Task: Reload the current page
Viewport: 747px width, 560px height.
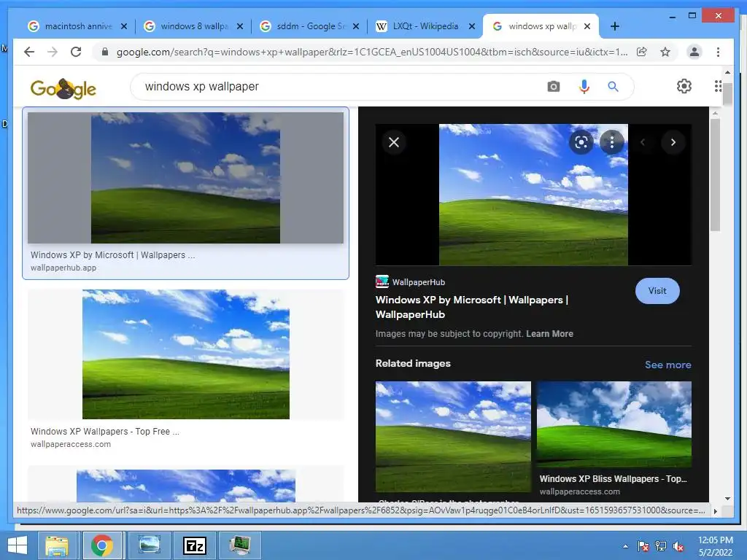Action: click(x=76, y=52)
